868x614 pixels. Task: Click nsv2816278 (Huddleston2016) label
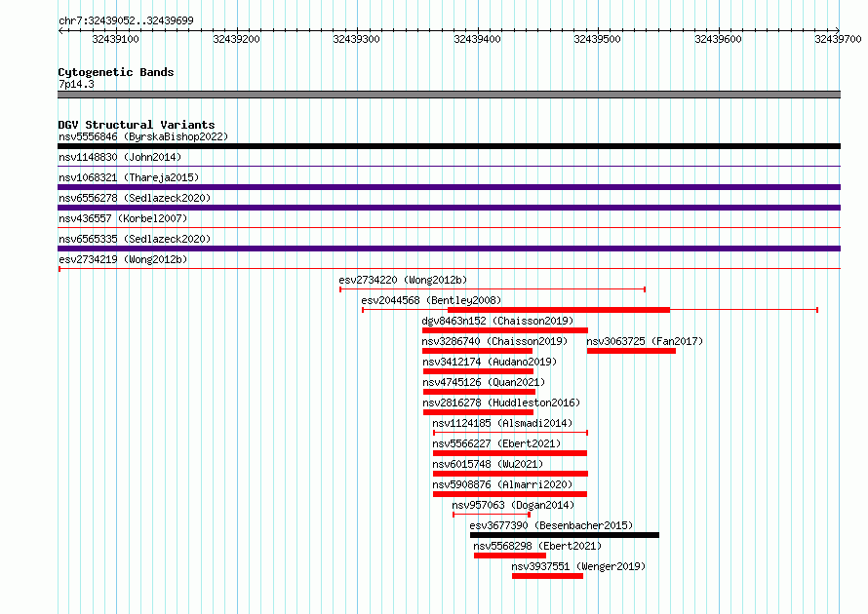[501, 403]
